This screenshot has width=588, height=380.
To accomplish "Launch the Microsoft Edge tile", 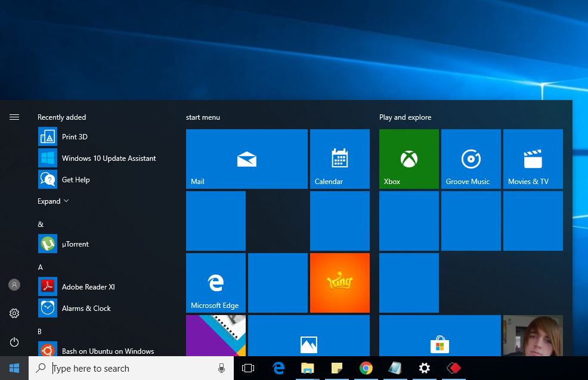I will point(215,282).
